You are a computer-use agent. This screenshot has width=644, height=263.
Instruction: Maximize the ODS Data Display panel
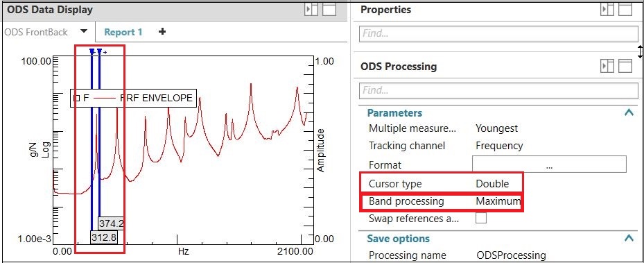tap(329, 10)
